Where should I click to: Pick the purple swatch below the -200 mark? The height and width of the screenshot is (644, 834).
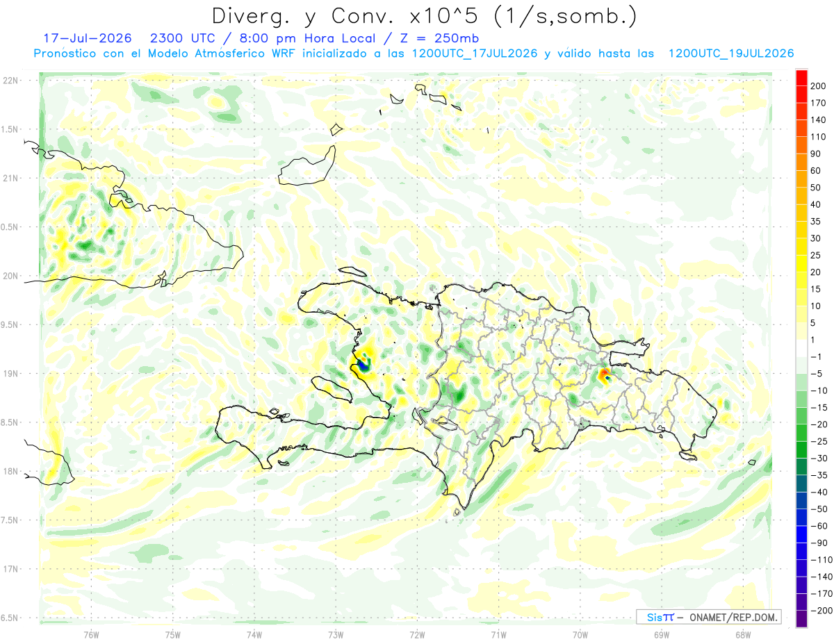[801, 620]
